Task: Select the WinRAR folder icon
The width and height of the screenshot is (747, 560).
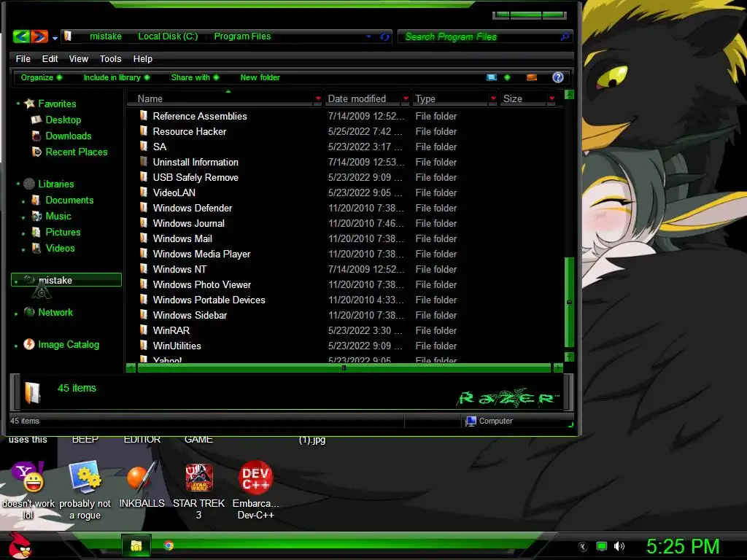Action: pos(144,330)
